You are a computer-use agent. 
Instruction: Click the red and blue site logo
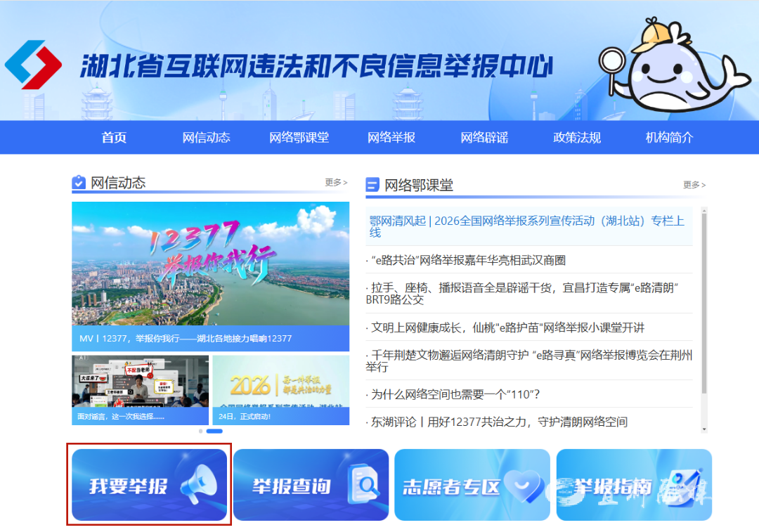[34, 65]
